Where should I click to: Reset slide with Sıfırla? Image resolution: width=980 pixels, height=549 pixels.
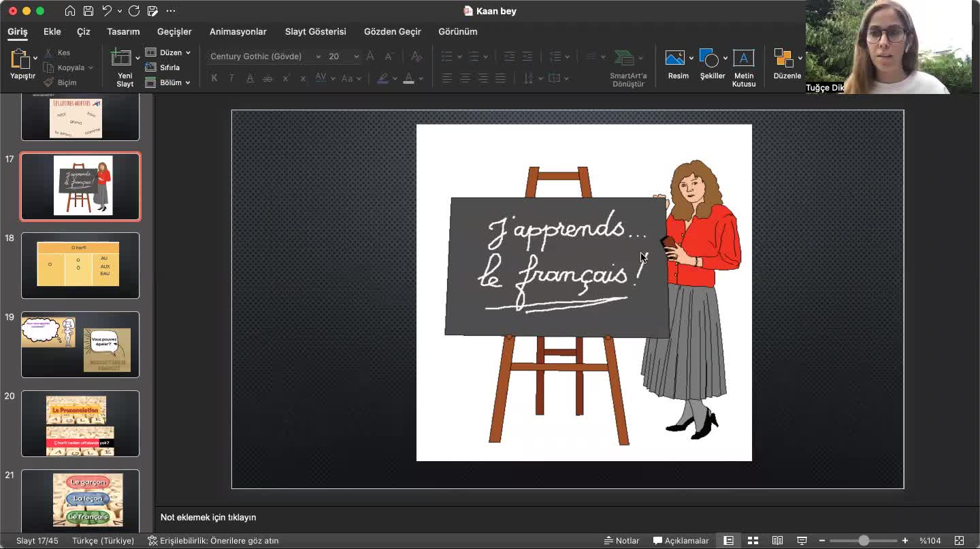163,67
